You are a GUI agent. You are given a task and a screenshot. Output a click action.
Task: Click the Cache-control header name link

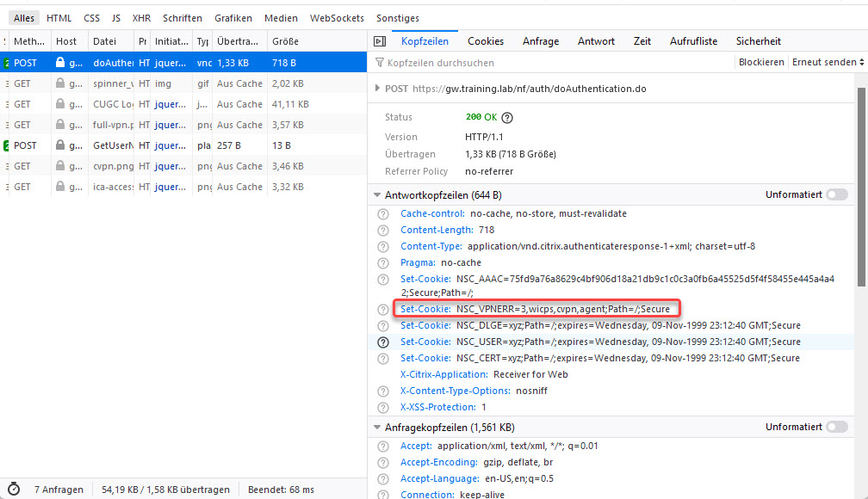point(432,213)
